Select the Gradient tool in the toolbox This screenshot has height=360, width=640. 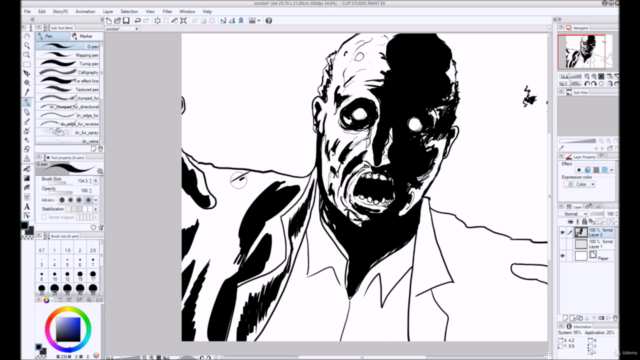(27, 178)
